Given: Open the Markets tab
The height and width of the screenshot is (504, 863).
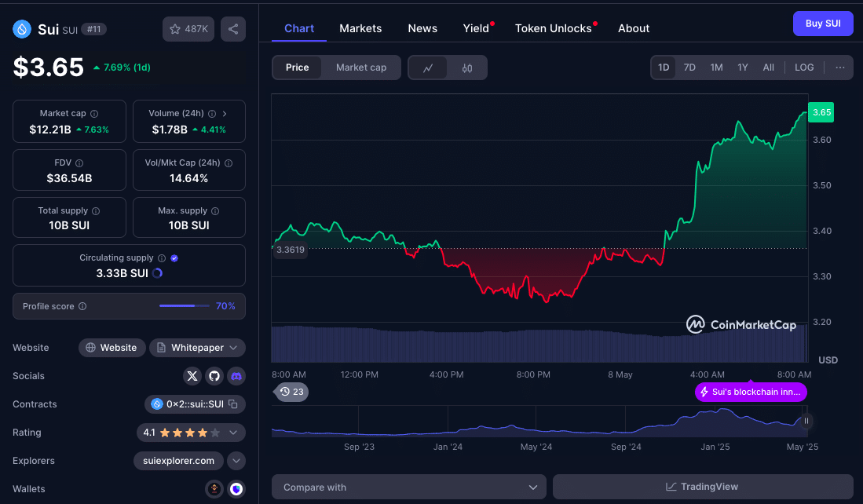Looking at the screenshot, I should point(360,28).
